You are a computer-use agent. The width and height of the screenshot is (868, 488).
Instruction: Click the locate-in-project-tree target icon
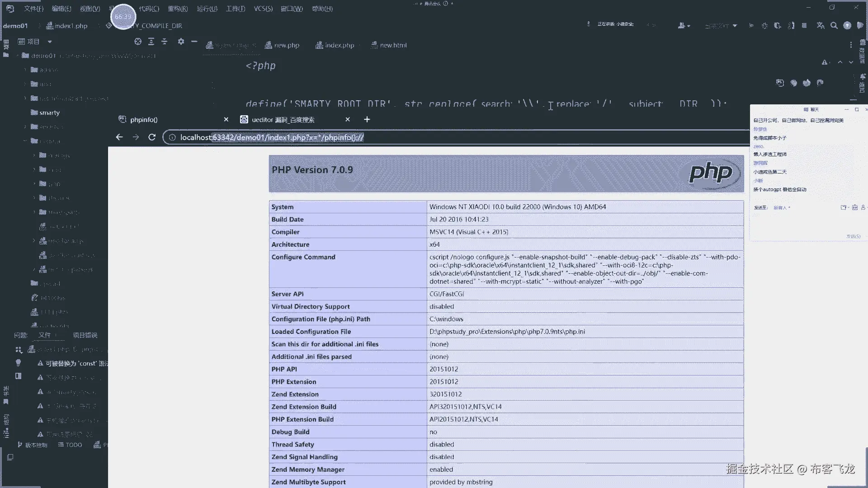(138, 42)
